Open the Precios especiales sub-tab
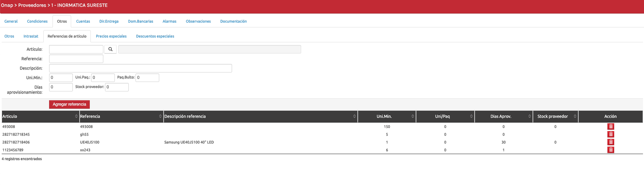 pyautogui.click(x=111, y=36)
